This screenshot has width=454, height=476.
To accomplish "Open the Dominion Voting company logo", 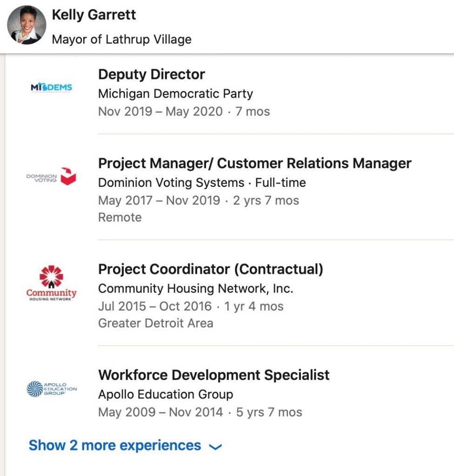I will coord(51,177).
